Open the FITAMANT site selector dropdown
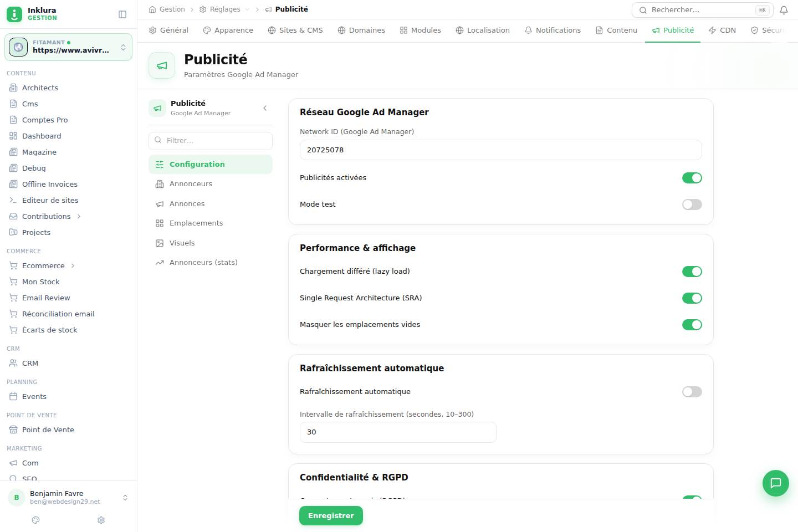798x532 pixels. tap(69, 47)
